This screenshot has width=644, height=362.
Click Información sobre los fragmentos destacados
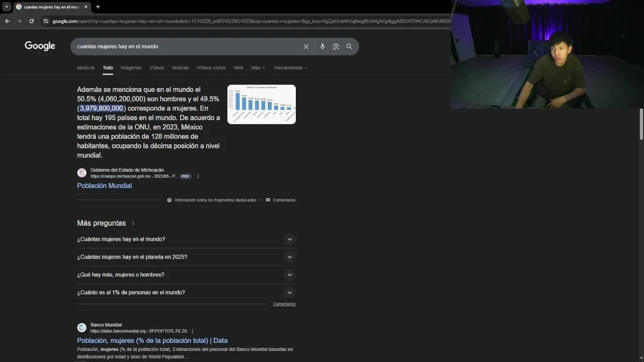[215, 200]
